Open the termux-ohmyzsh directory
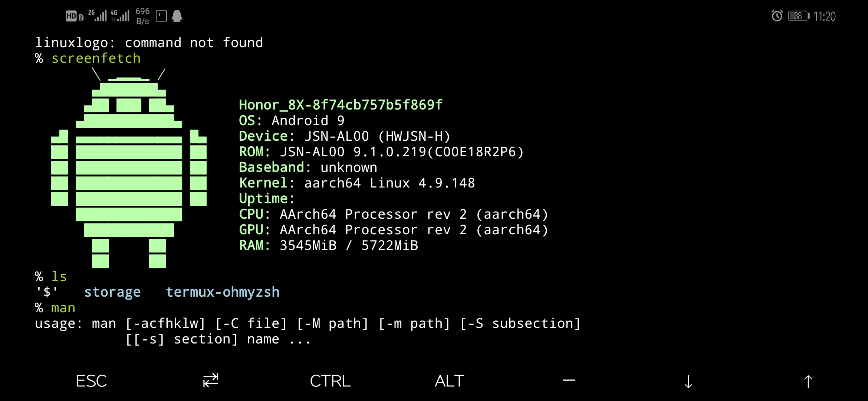 223,292
